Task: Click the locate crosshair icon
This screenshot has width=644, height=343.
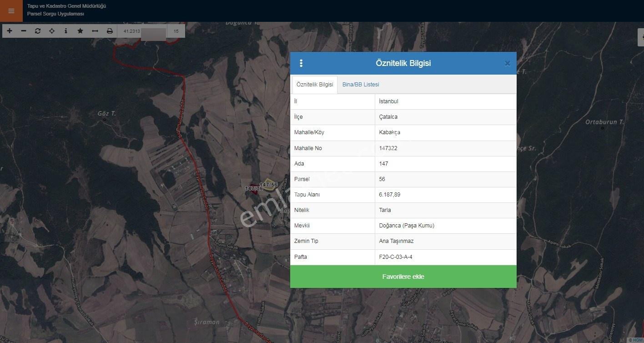Action: click(52, 31)
